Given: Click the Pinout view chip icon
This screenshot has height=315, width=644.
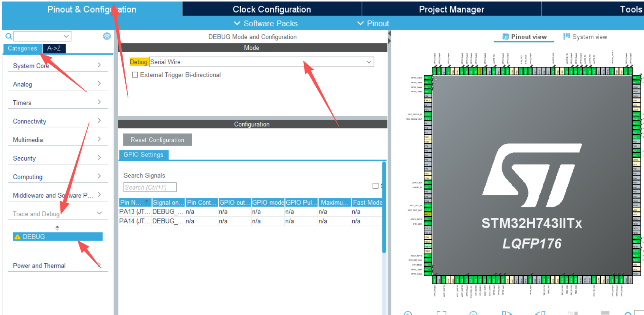Looking at the screenshot, I should click(x=505, y=37).
